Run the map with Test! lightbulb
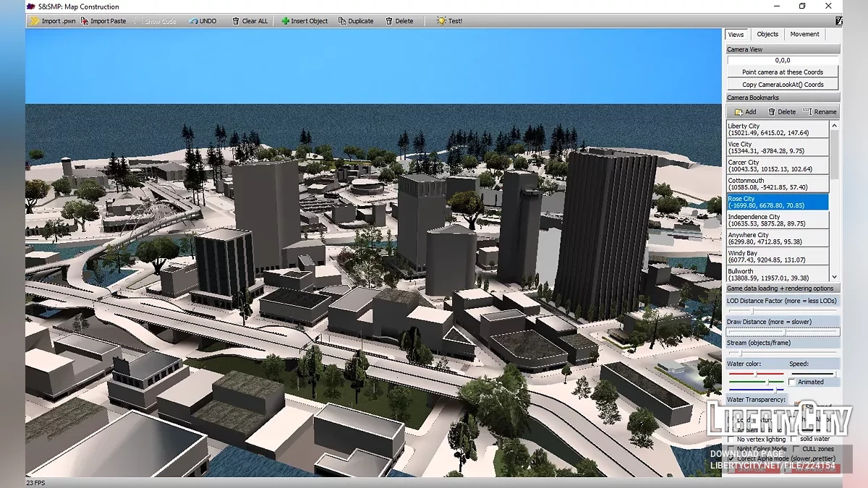Viewport: 868px width, 488px height. (x=449, y=21)
